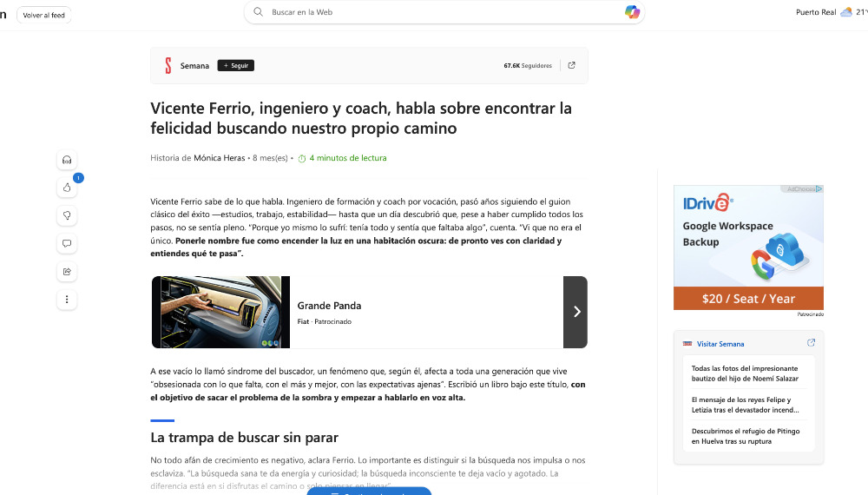Click the search magnifier icon
Viewport: 868px width, 495px height.
[258, 11]
